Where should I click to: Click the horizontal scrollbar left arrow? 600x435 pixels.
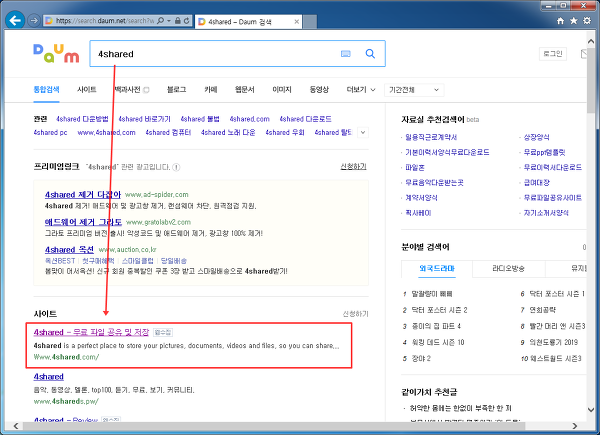(16, 426)
